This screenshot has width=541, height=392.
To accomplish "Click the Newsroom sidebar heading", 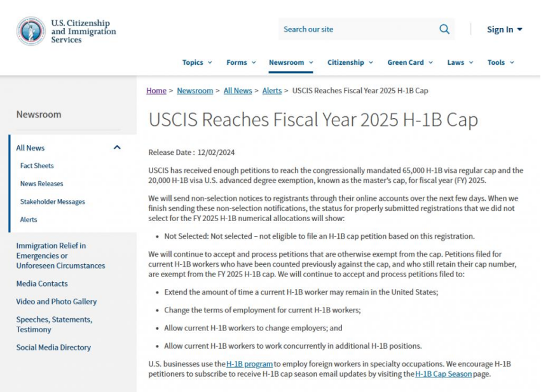I will pyautogui.click(x=39, y=114).
